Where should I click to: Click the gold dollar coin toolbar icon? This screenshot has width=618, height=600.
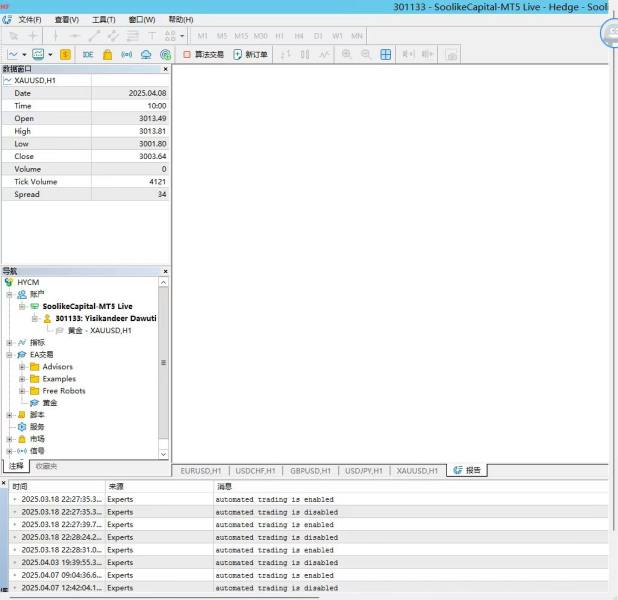pyautogui.click(x=65, y=54)
